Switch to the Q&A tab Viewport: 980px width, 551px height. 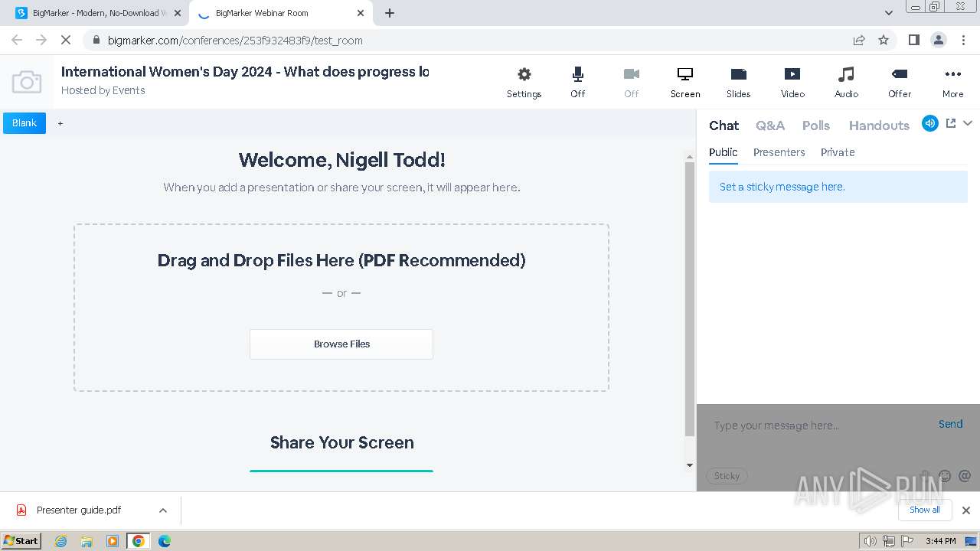[x=770, y=126]
